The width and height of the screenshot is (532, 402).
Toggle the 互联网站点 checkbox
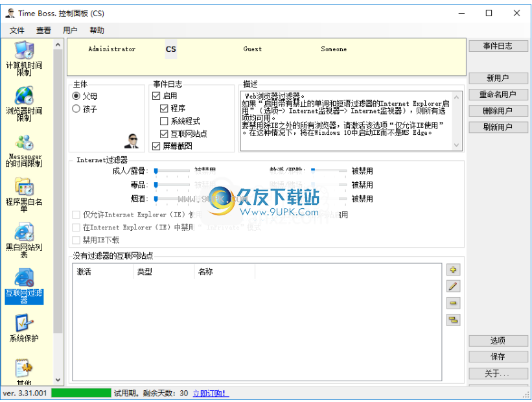(x=164, y=134)
